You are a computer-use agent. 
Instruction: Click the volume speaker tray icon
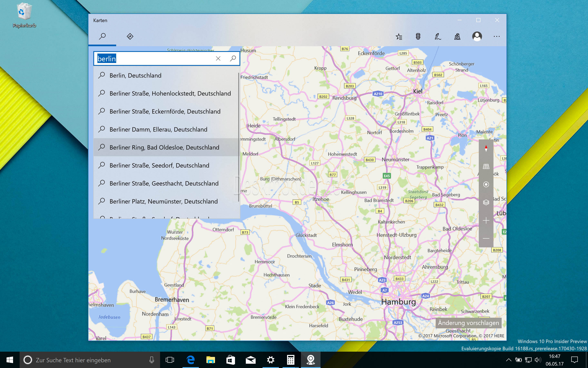[x=538, y=360]
